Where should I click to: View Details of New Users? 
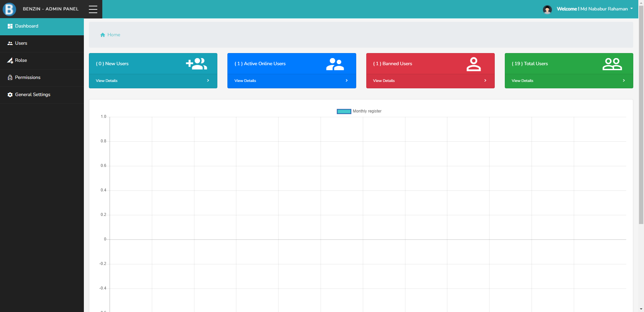coord(107,81)
